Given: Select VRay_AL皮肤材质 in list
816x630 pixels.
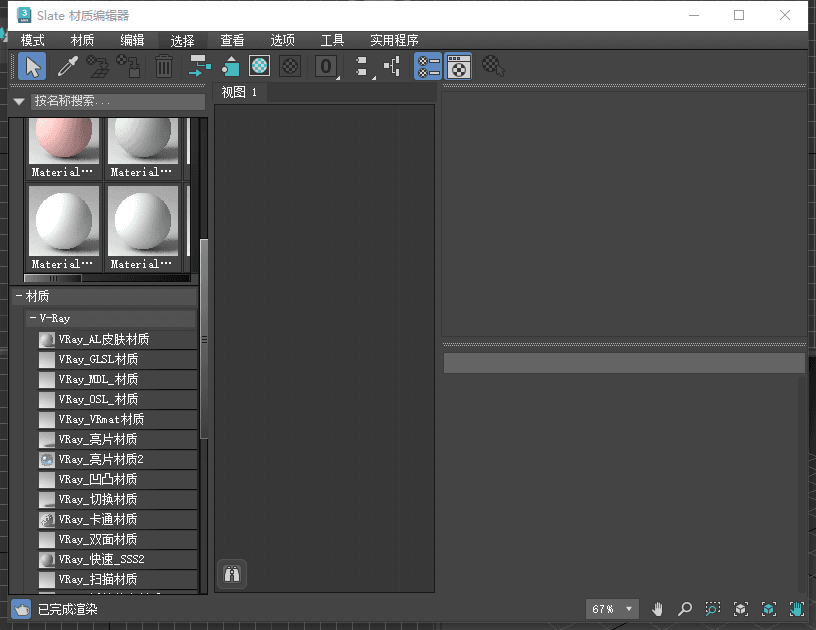Looking at the screenshot, I should tap(118, 340).
